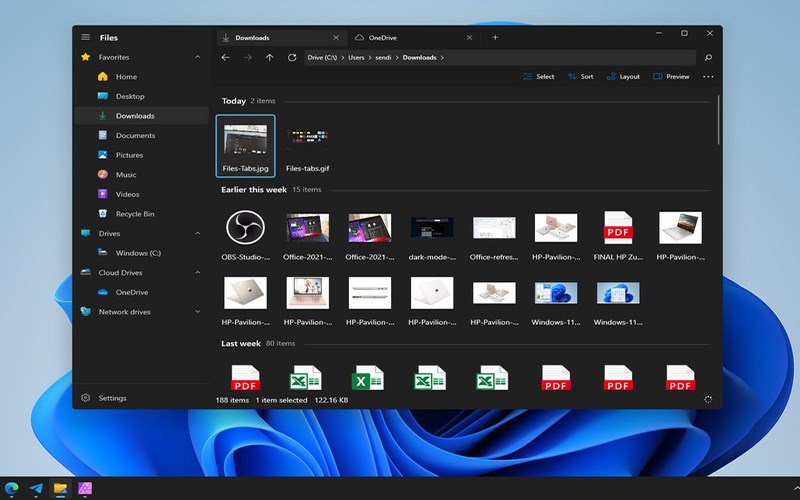Click Users in the breadcrumb path
The width and height of the screenshot is (800, 500).
(x=356, y=58)
